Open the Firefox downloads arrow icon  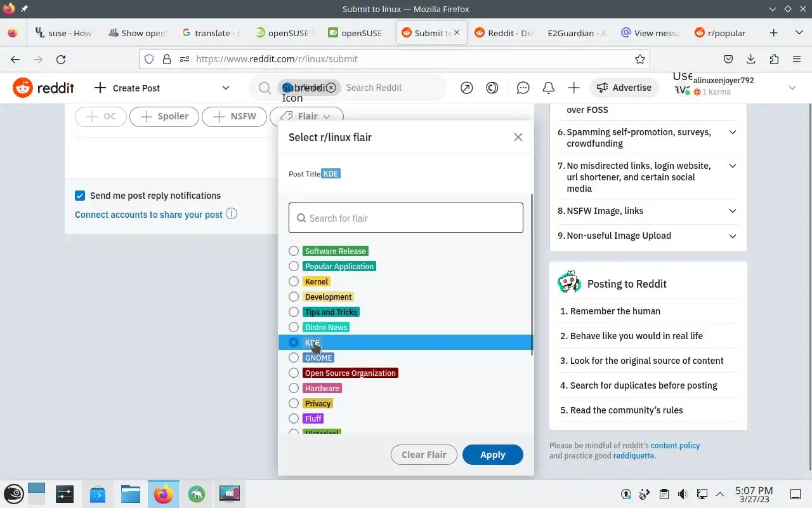coord(751,59)
